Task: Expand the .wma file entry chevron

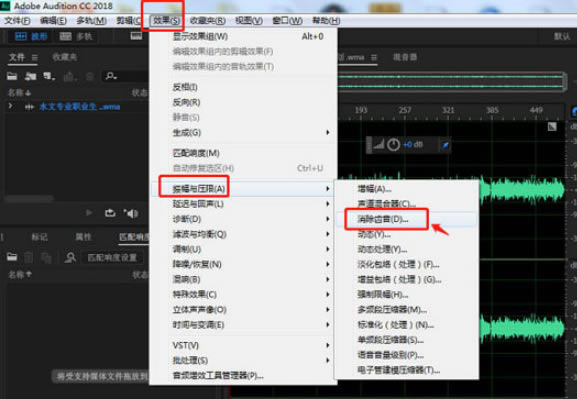Action: 10,106
